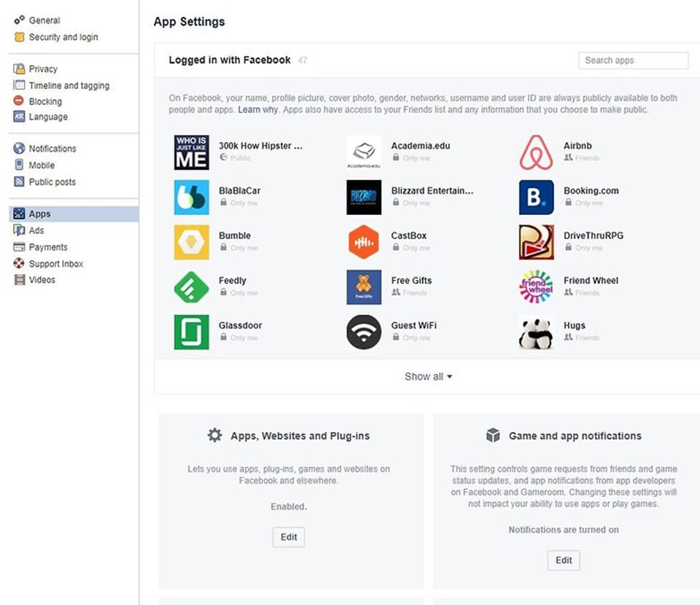
Task: Click the Timeline and tagging icon
Action: click(x=19, y=85)
